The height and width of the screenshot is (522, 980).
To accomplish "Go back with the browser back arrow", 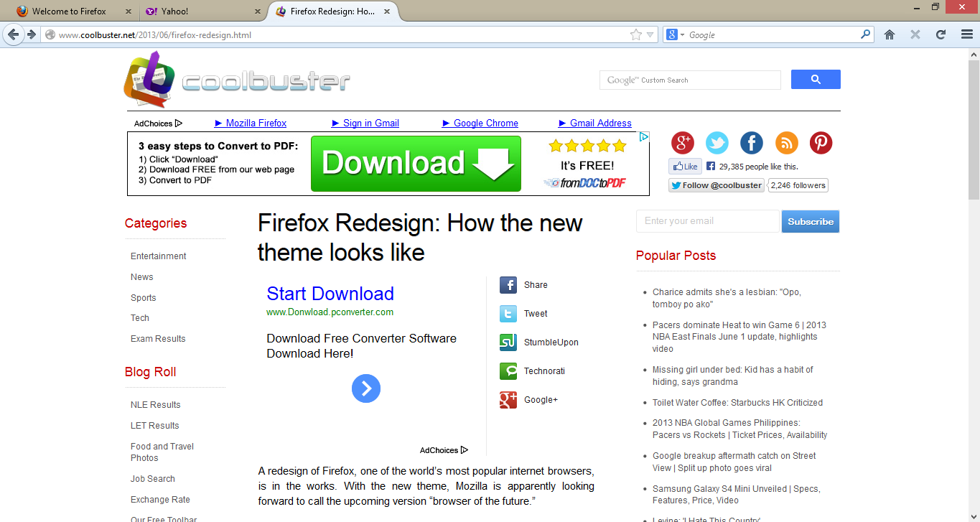I will 13,34.
